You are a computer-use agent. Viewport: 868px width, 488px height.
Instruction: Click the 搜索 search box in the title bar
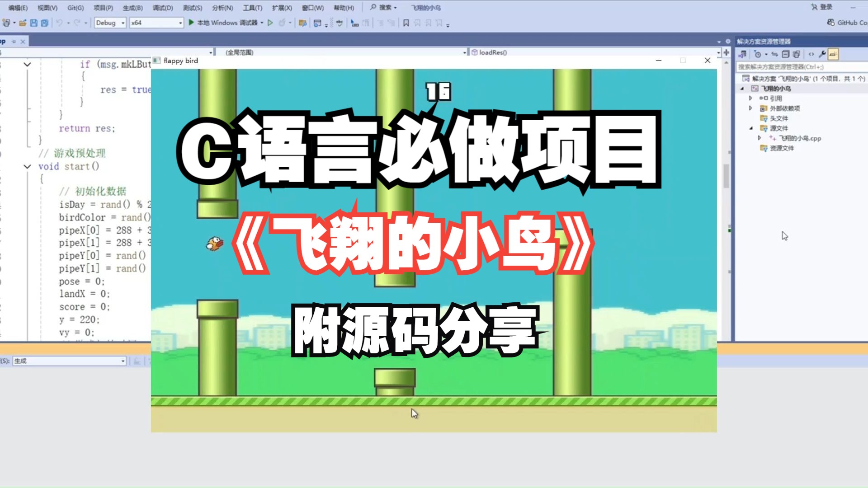[383, 7]
